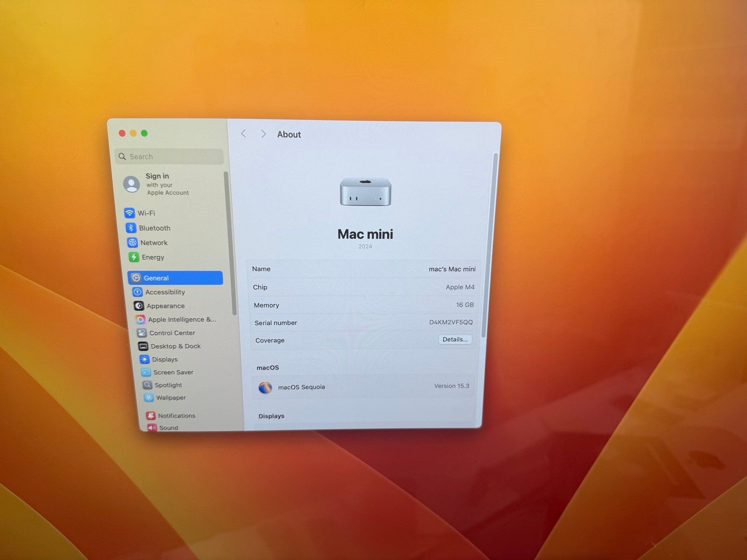Click the forward navigation chevron
Screen dimensions: 747x560
click(x=263, y=134)
